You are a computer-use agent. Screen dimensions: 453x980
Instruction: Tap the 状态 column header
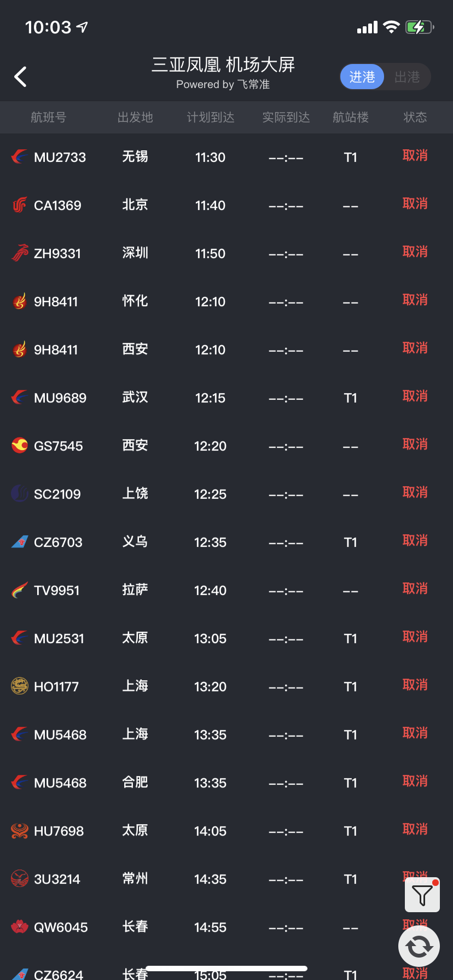[x=415, y=117]
